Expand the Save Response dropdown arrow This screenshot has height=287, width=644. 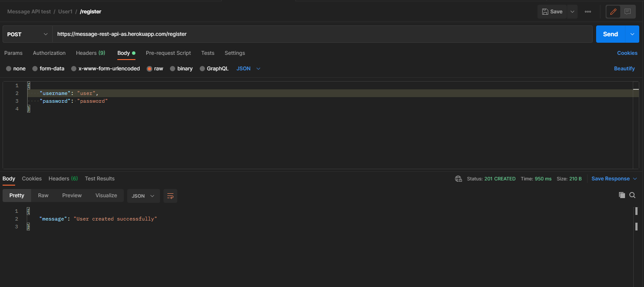pyautogui.click(x=635, y=179)
